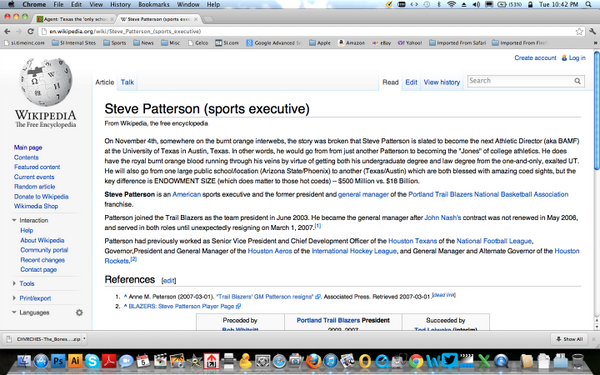Open the Twitter app from the dock
Screen dimensions: 600x375
point(450,361)
